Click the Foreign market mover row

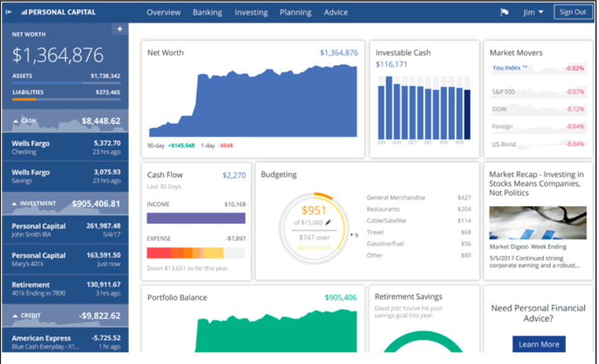pos(538,126)
